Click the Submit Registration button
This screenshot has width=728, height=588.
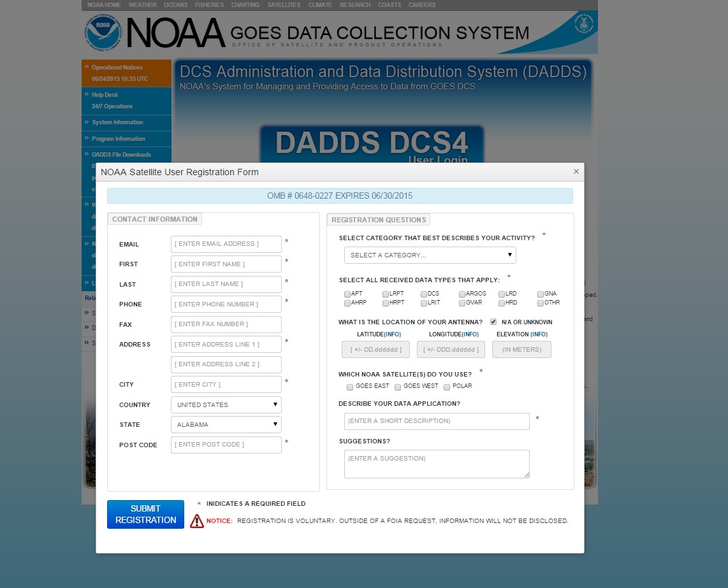point(146,514)
